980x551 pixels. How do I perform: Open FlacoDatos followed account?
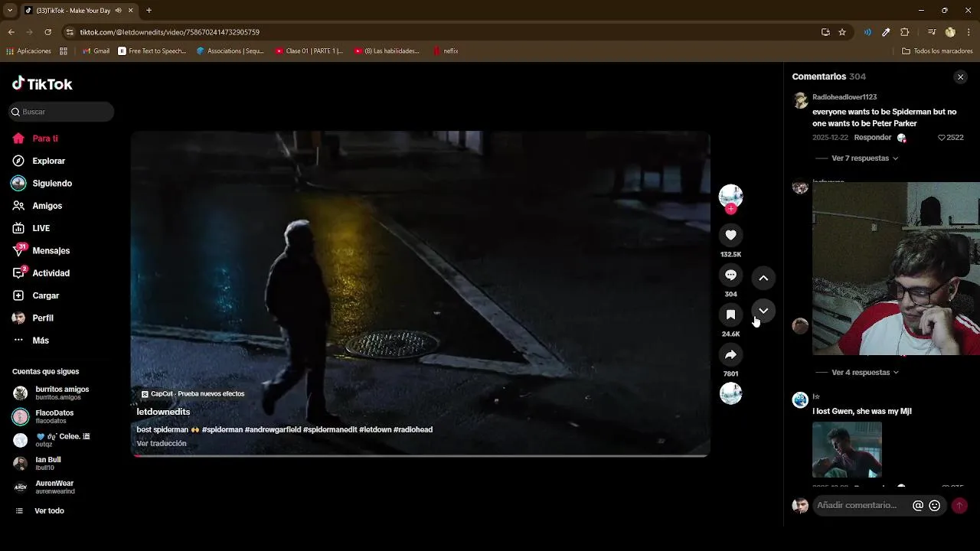[x=44, y=417]
